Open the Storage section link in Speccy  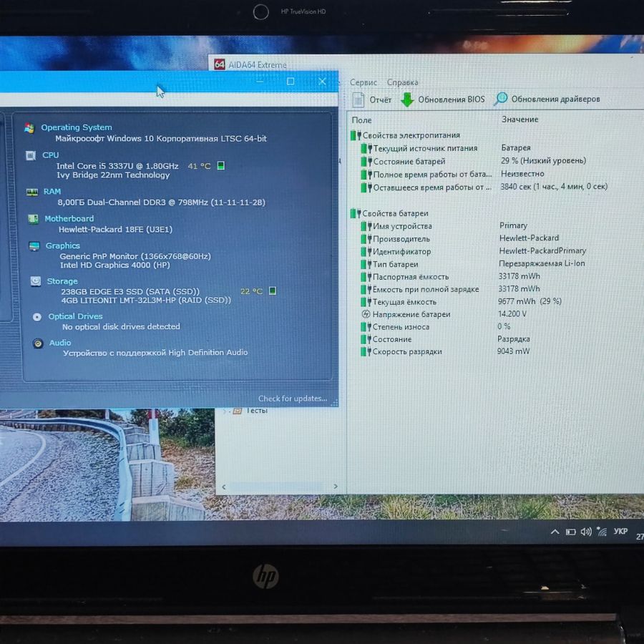pyautogui.click(x=62, y=281)
